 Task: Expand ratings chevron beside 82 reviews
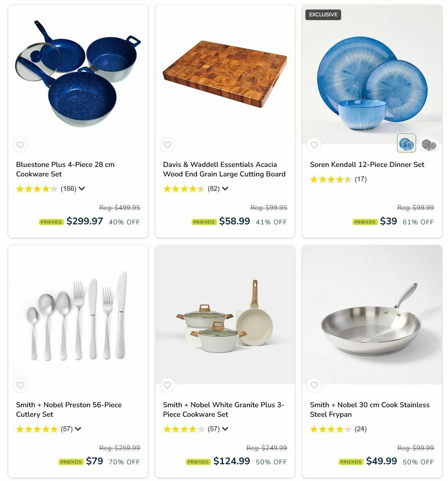tap(225, 189)
